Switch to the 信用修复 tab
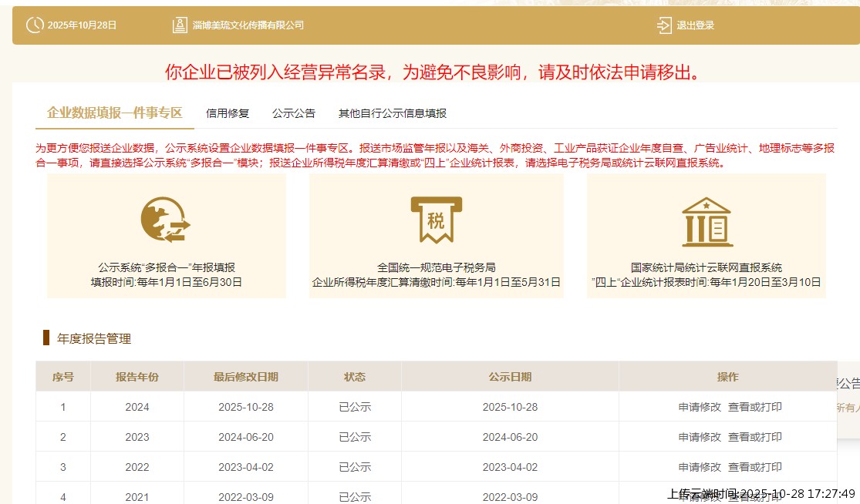Screen dimensions: 860x504 coord(228,113)
